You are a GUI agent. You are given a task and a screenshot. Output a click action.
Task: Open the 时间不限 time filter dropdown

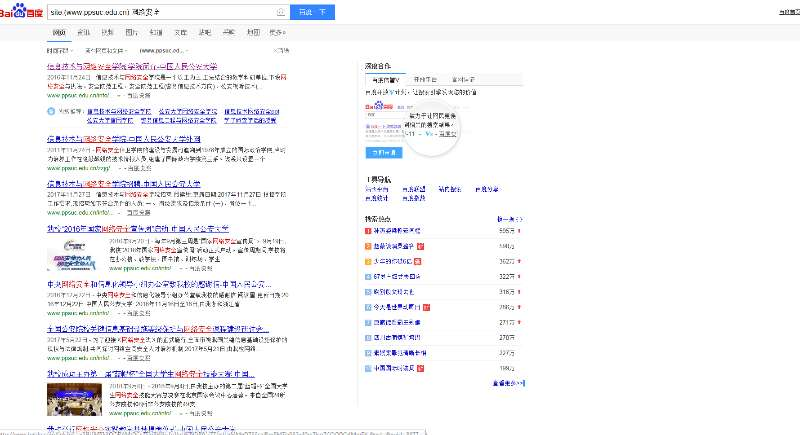coord(60,50)
